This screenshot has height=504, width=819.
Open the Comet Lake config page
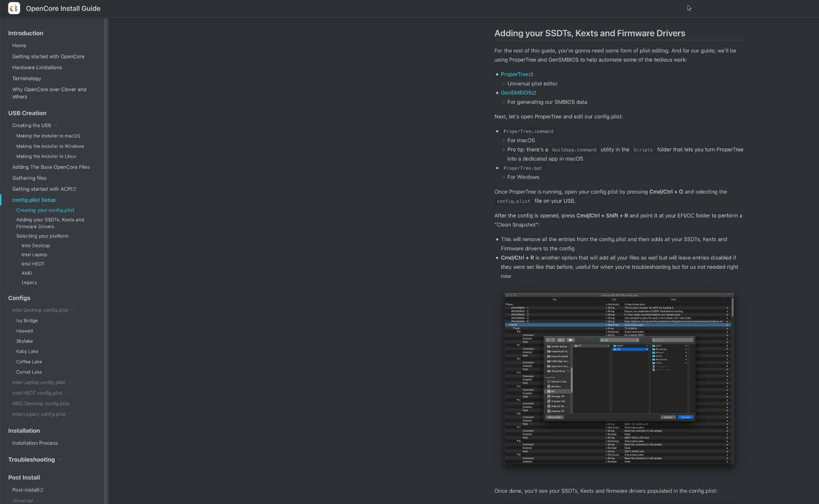tap(29, 372)
